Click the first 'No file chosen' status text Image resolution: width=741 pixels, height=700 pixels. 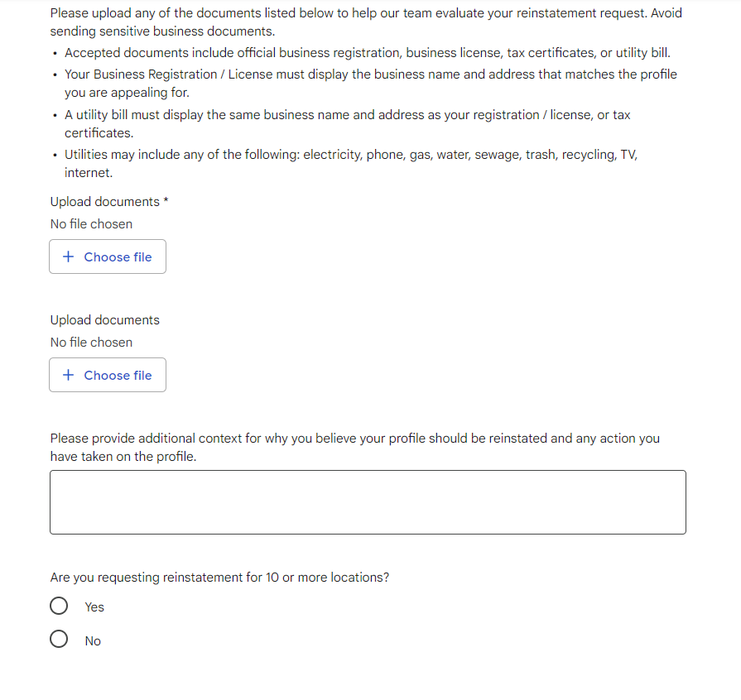coord(91,224)
